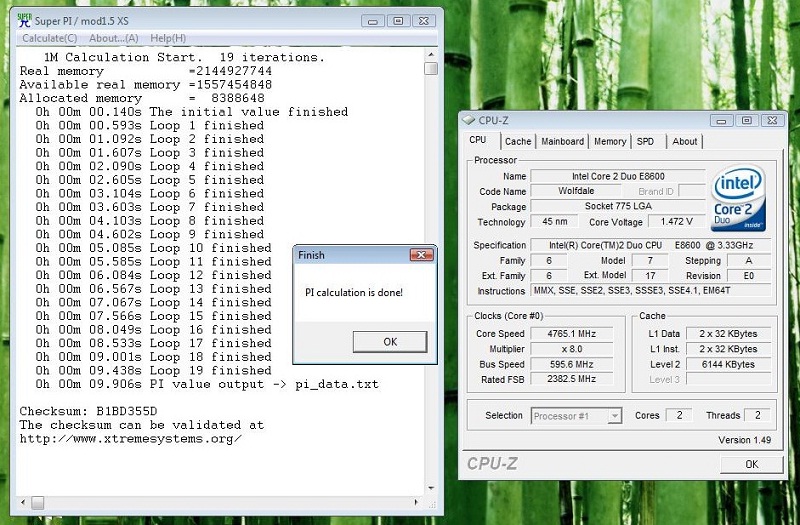
Task: Click the 'Version 1.49' label in CPU-Z
Action: (x=744, y=440)
